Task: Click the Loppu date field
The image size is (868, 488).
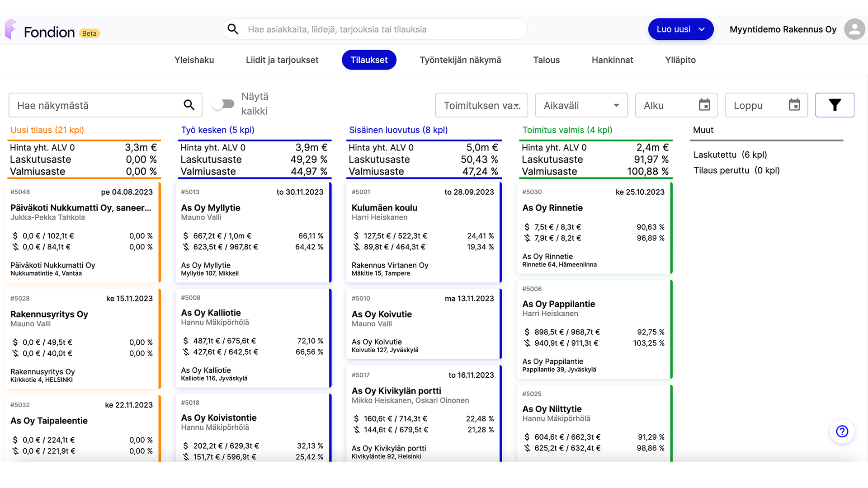Action: [x=766, y=105]
